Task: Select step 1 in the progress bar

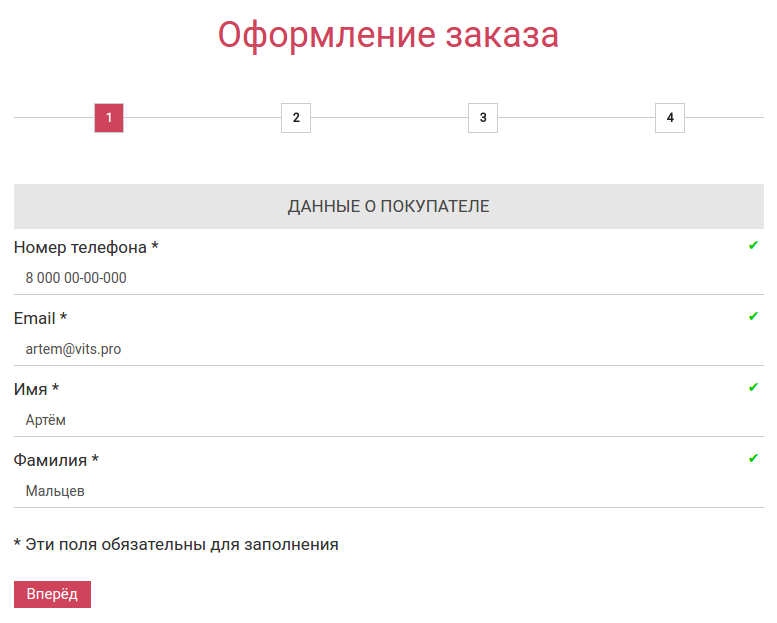Action: (109, 118)
